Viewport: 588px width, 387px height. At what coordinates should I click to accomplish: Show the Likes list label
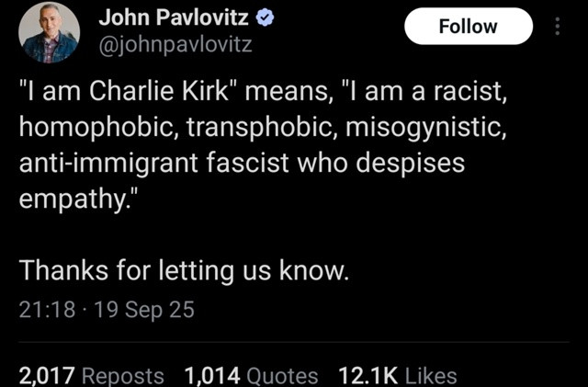click(x=431, y=376)
